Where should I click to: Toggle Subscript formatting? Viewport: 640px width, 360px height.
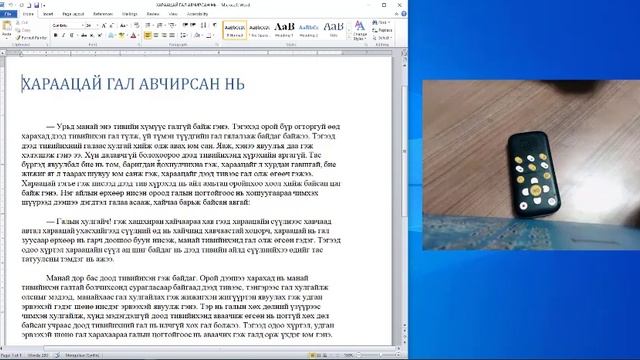(x=92, y=36)
